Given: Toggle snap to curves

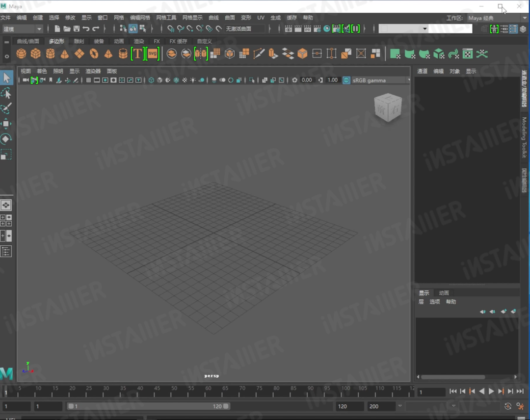Looking at the screenshot, I should click(181, 29).
